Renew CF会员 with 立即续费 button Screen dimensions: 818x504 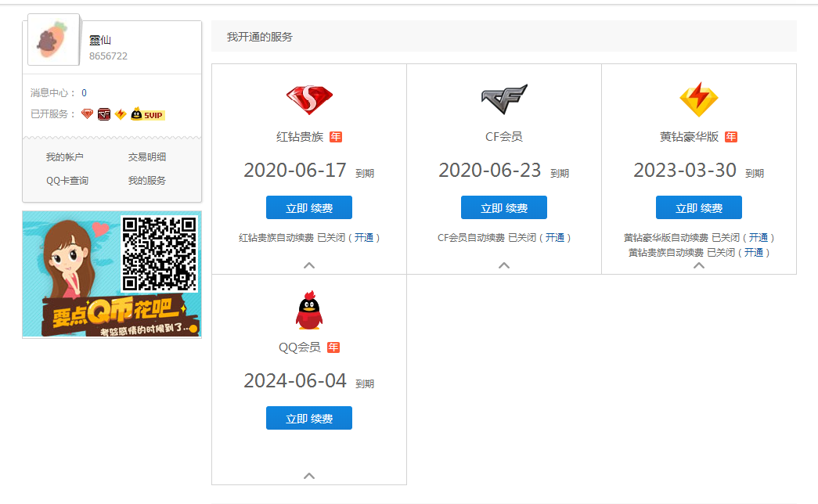[504, 207]
